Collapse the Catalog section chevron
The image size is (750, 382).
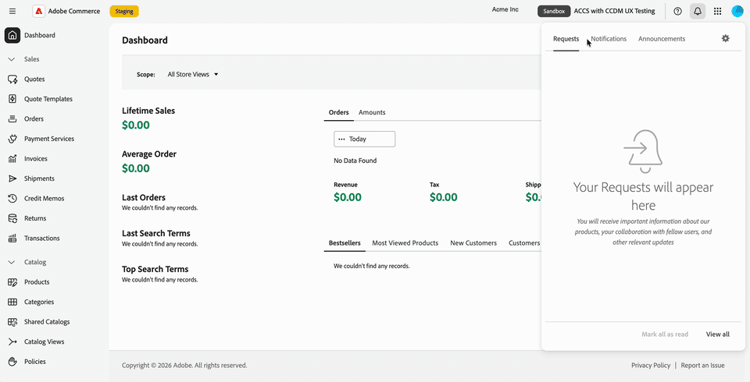point(12,262)
